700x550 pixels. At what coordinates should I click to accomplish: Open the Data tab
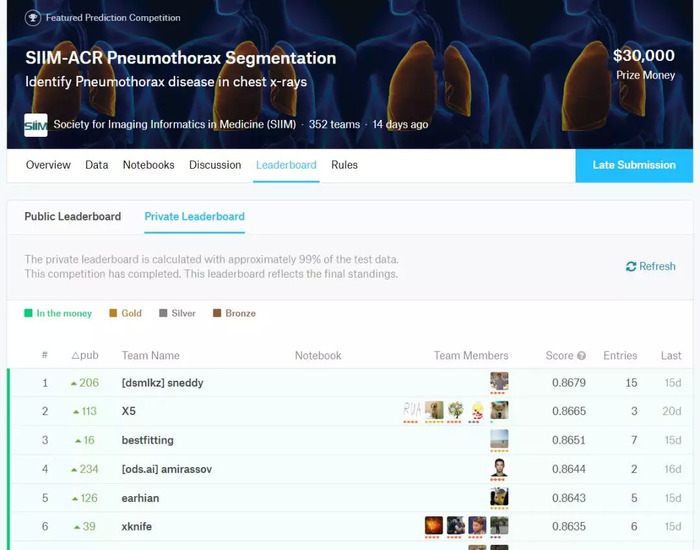pos(96,165)
